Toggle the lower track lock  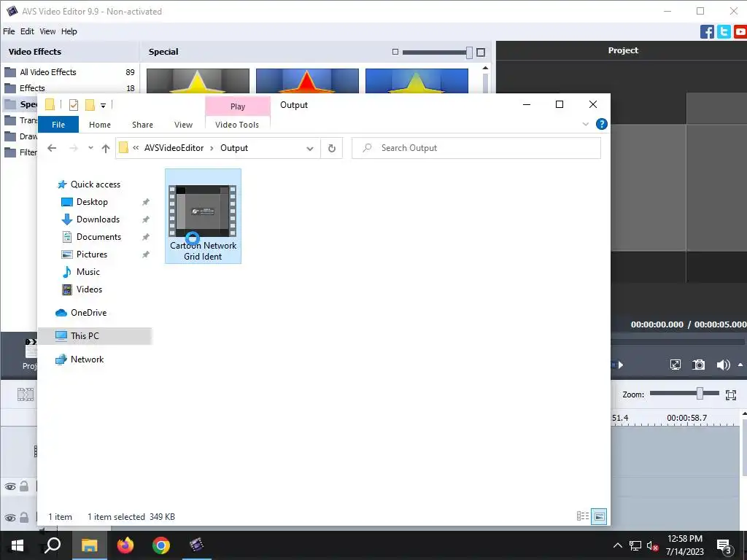pyautogui.click(x=24, y=517)
